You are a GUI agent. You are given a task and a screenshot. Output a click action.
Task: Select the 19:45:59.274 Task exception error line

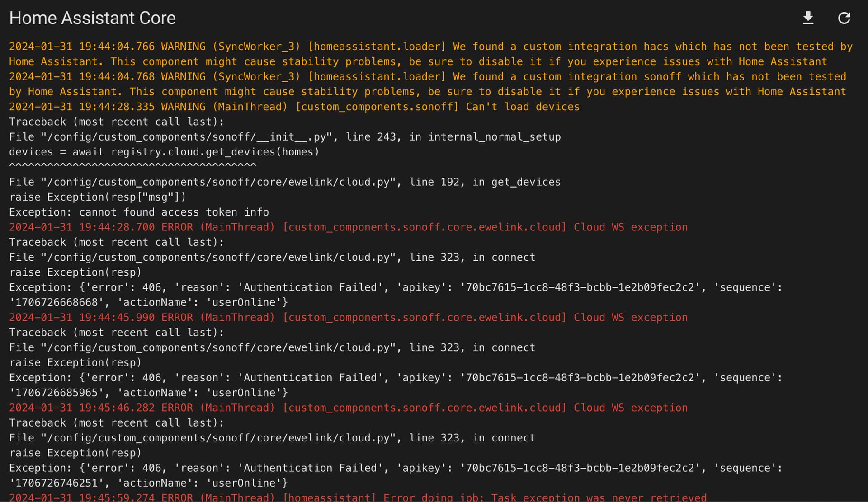pos(358,497)
